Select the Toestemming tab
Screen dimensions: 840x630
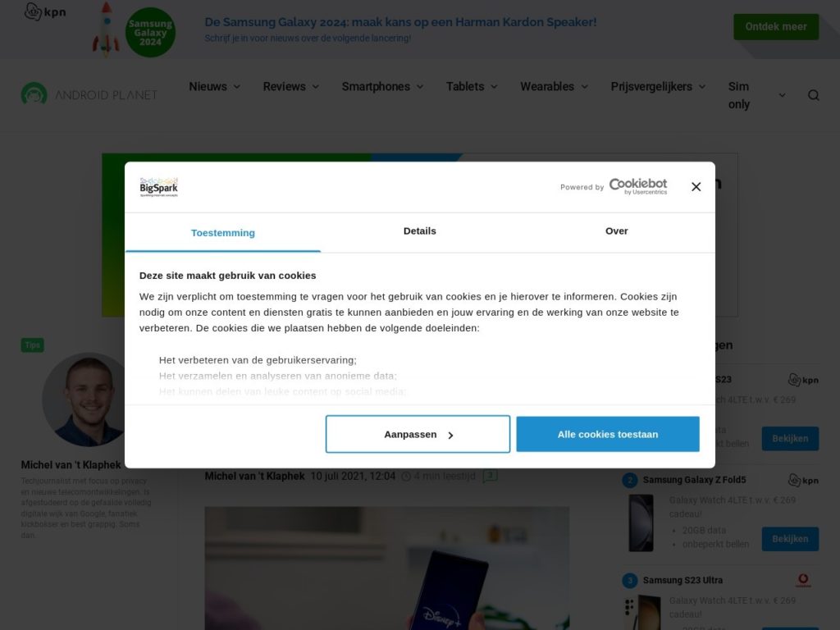(x=223, y=233)
